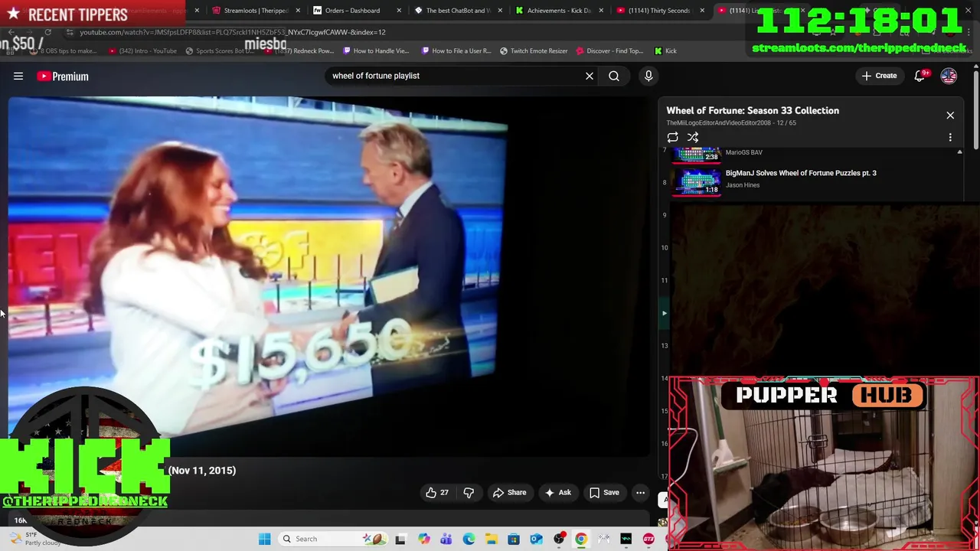Open Microsoft Store on the taskbar
This screenshot has height=551, width=980.
pos(514,540)
